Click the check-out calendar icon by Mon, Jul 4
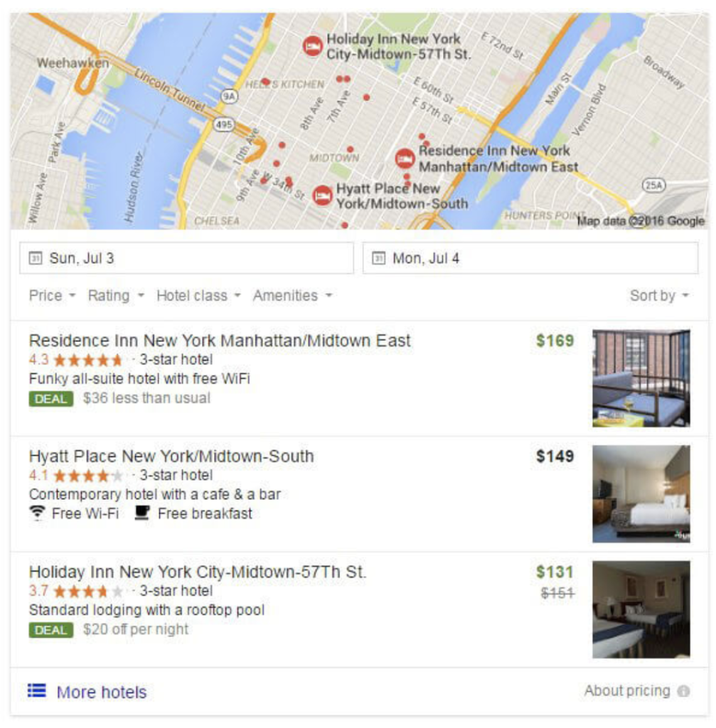 [379, 258]
